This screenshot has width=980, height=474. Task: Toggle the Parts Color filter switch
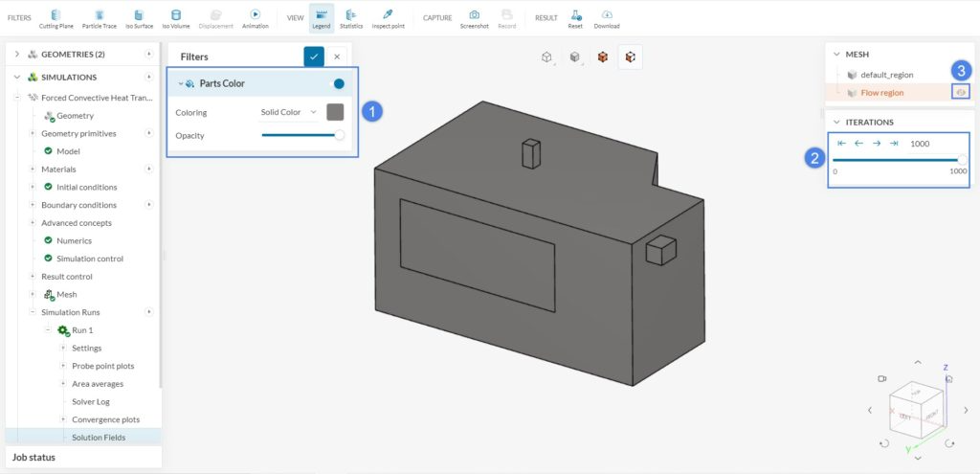pyautogui.click(x=336, y=83)
